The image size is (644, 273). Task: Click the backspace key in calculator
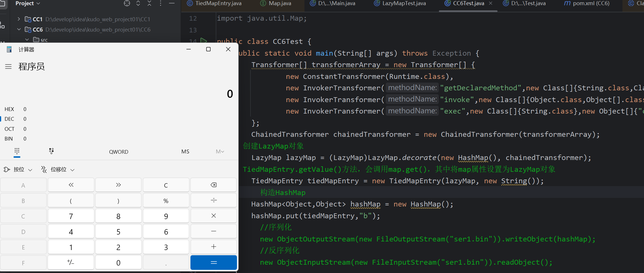point(213,185)
